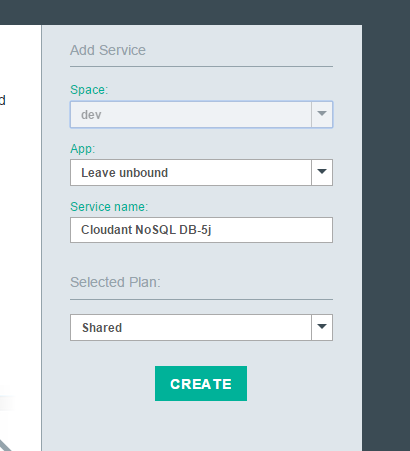The height and width of the screenshot is (451, 410).
Task: Click the gray diagonal graphic at bottom-left
Action: point(5,445)
